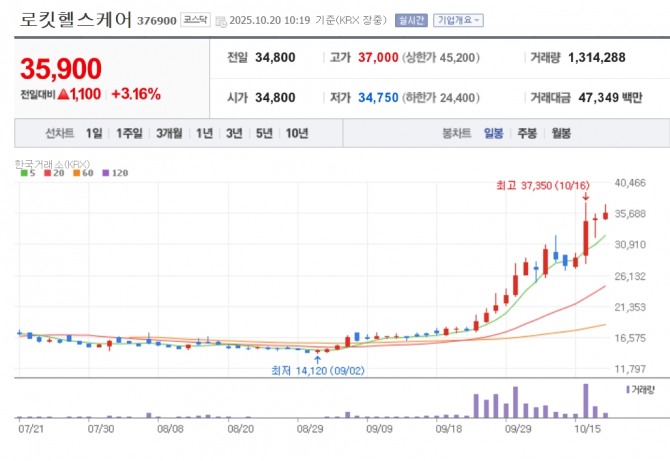
Task: Click the 거래량 value 1,314,288
Action: 597,57
